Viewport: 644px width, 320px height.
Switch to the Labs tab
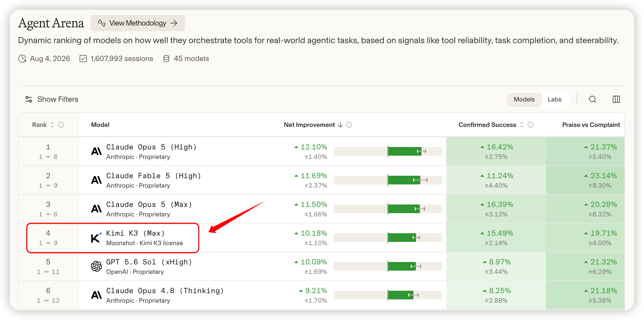click(555, 99)
